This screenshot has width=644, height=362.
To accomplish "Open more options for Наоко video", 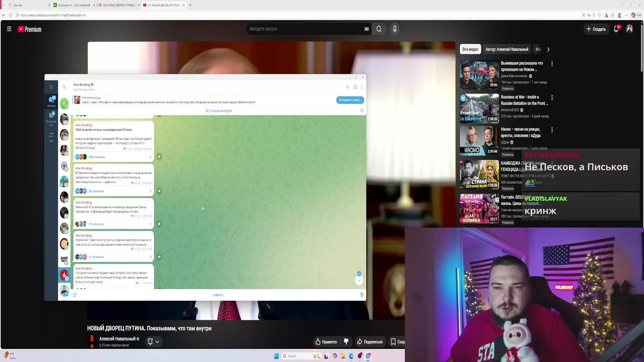I will (x=552, y=130).
